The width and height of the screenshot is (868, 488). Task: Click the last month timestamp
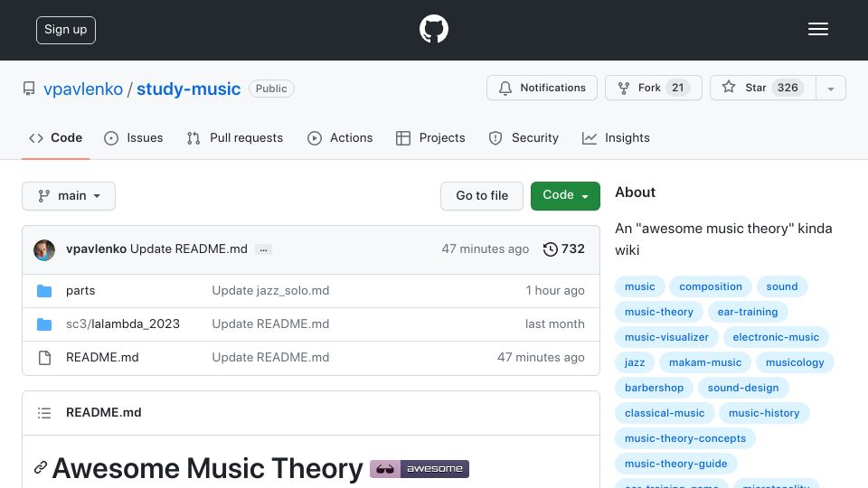click(554, 324)
